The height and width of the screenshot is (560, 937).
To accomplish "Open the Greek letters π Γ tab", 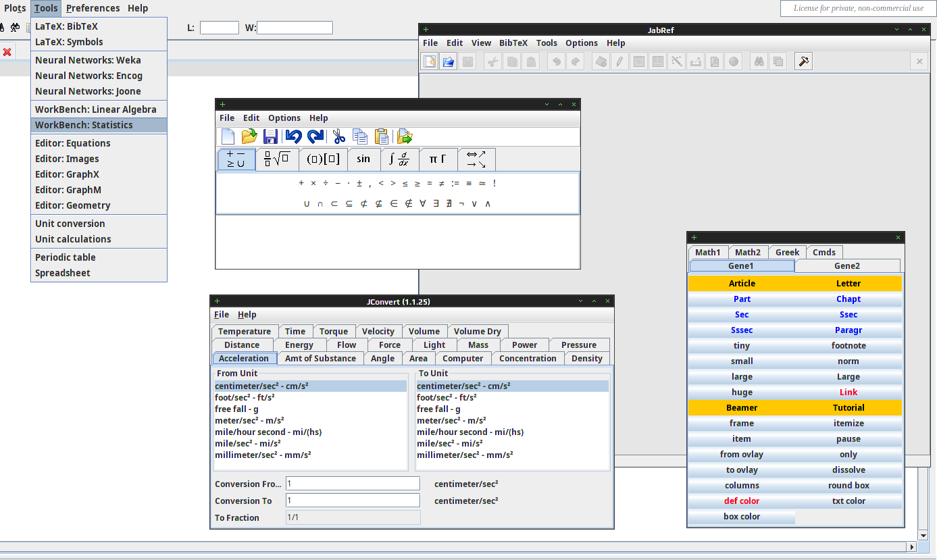I will pyautogui.click(x=438, y=159).
